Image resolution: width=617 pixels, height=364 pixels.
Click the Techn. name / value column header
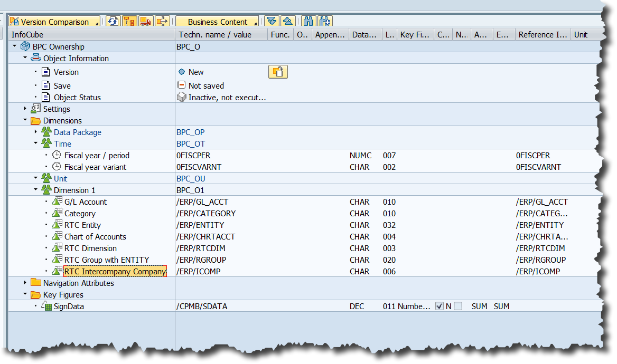(x=215, y=35)
